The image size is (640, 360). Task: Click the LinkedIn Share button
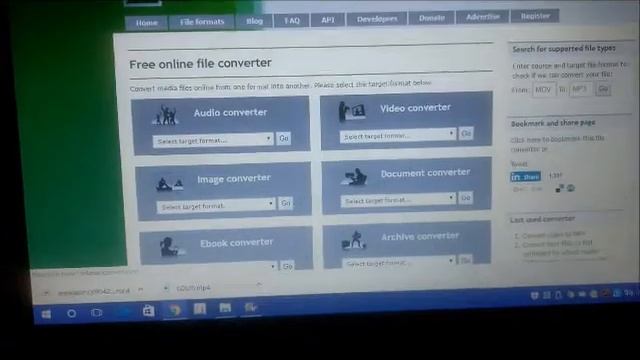[526, 177]
